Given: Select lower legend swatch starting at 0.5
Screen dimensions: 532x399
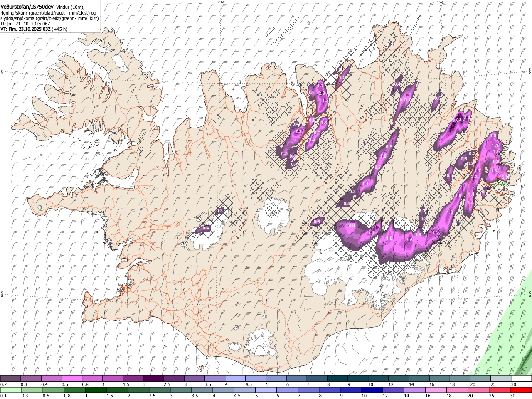Looking at the screenshot, I should [x=53, y=390].
